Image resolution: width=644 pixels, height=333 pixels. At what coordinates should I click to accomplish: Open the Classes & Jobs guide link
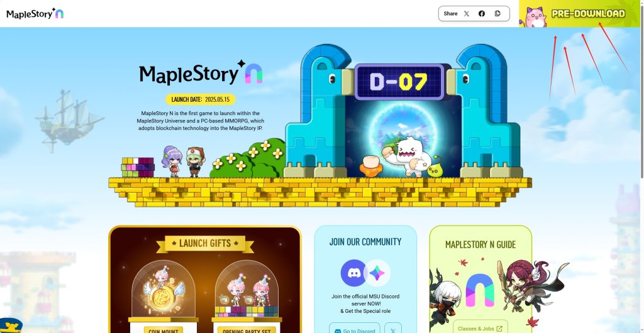click(x=480, y=328)
